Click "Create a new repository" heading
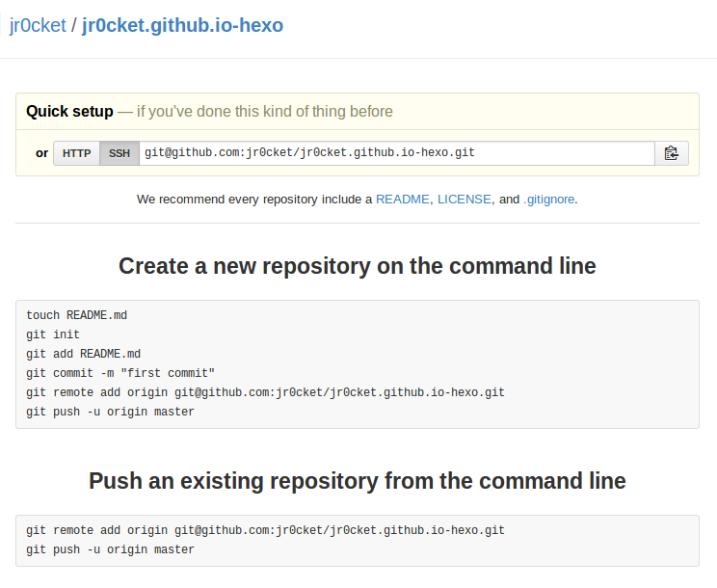 click(358, 266)
